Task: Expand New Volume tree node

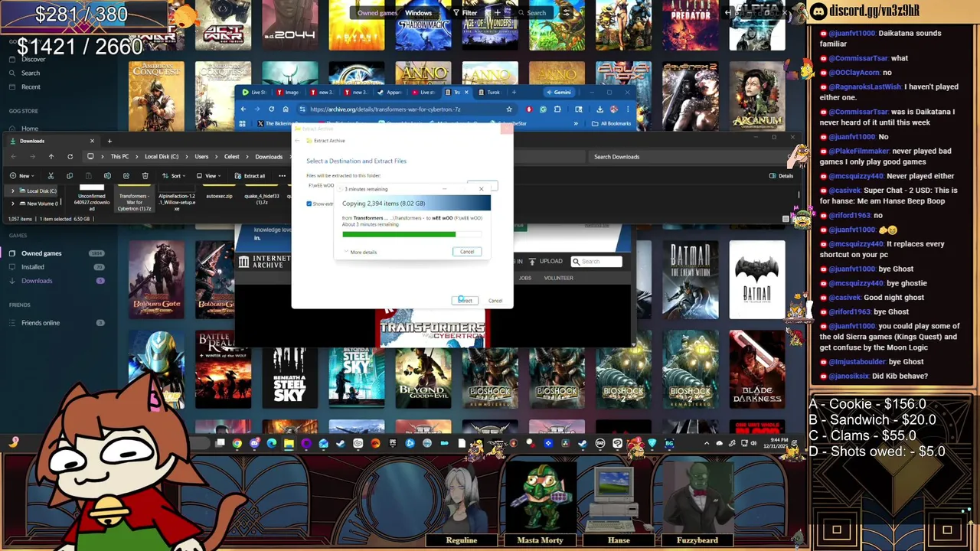Action: 12,204
